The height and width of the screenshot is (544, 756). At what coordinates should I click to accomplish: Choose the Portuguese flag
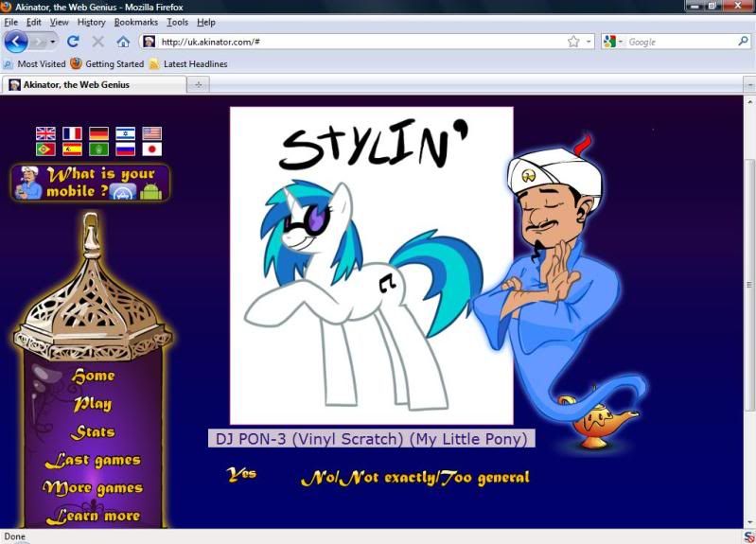tap(45, 149)
